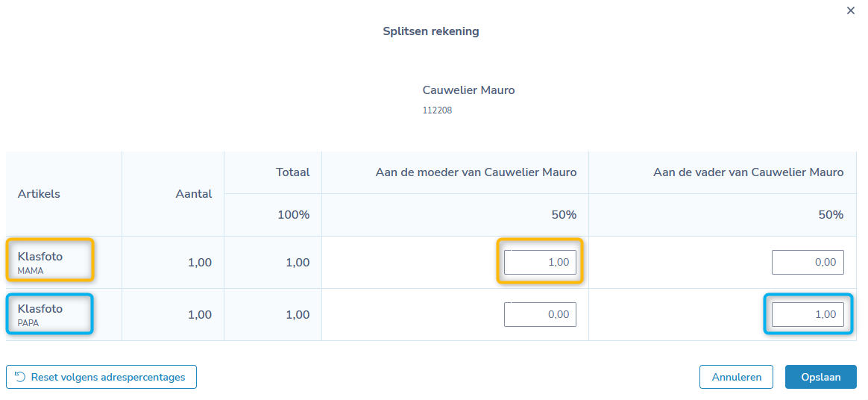Screen dimensions: 868x400
Task: Cancel with the Annuleren button
Action: tap(736, 377)
